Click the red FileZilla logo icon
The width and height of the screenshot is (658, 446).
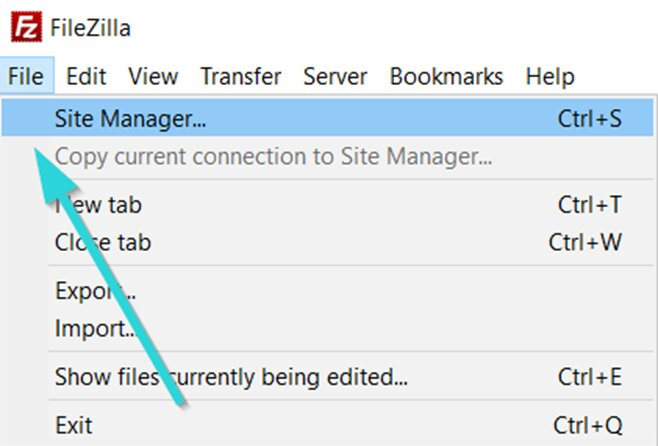[x=26, y=27]
